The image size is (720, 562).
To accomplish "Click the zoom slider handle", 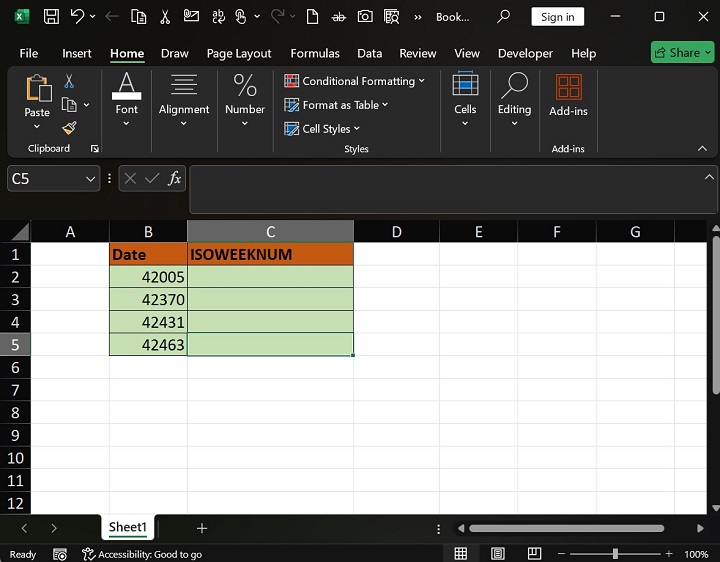I will pyautogui.click(x=615, y=554).
